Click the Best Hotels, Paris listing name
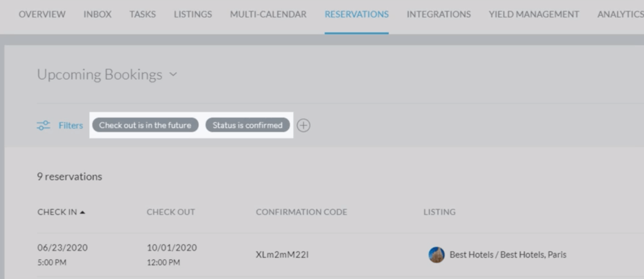 (508, 255)
